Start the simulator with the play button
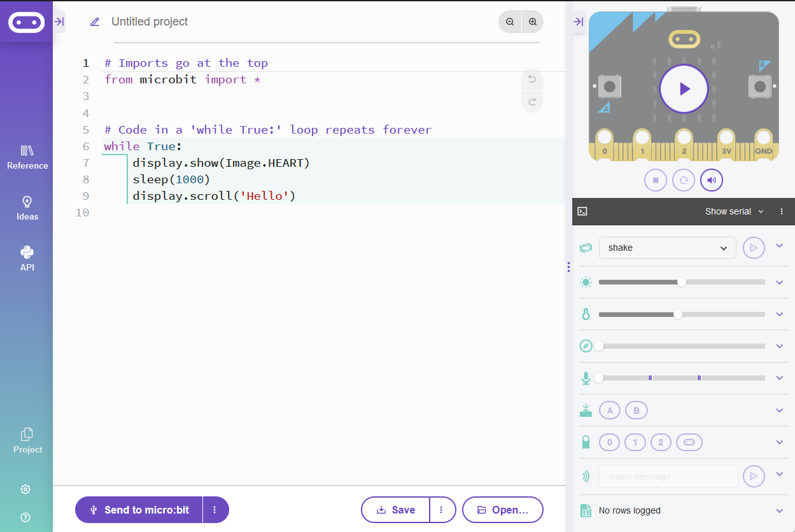 [x=684, y=89]
